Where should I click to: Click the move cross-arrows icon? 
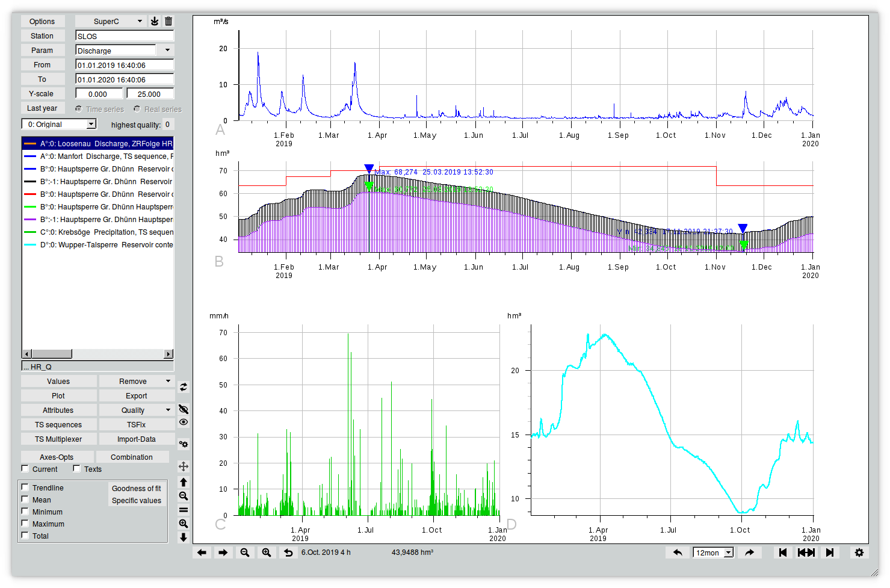click(x=184, y=466)
